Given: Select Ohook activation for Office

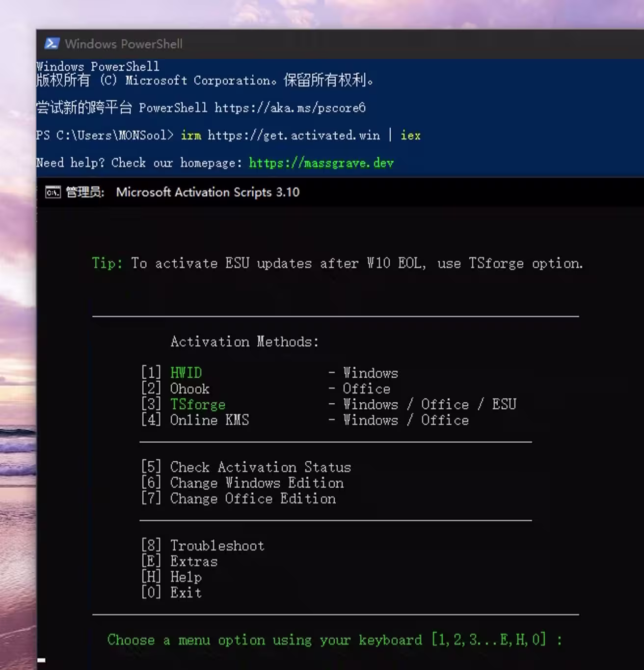Looking at the screenshot, I should coord(189,389).
